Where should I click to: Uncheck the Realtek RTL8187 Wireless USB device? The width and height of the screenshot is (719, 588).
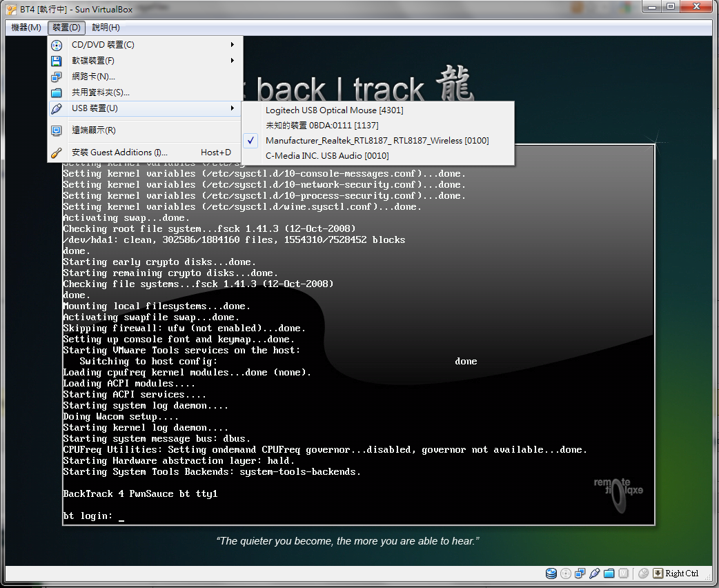tap(378, 140)
